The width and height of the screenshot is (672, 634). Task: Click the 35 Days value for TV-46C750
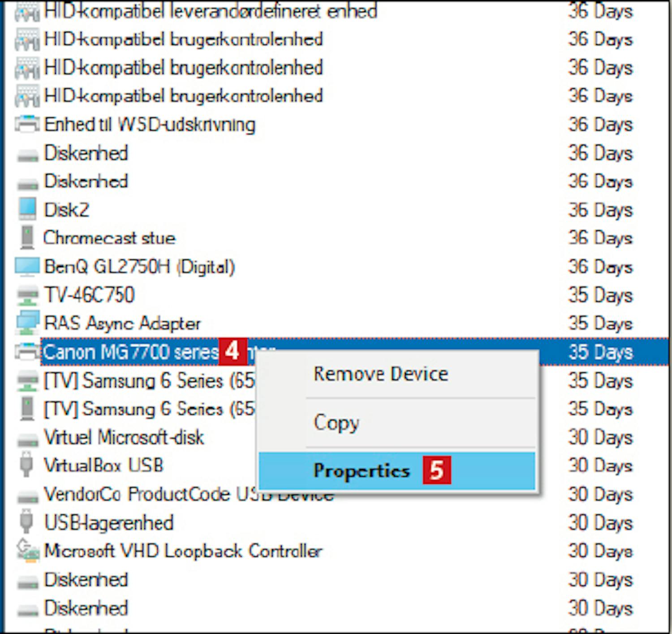pyautogui.click(x=600, y=295)
